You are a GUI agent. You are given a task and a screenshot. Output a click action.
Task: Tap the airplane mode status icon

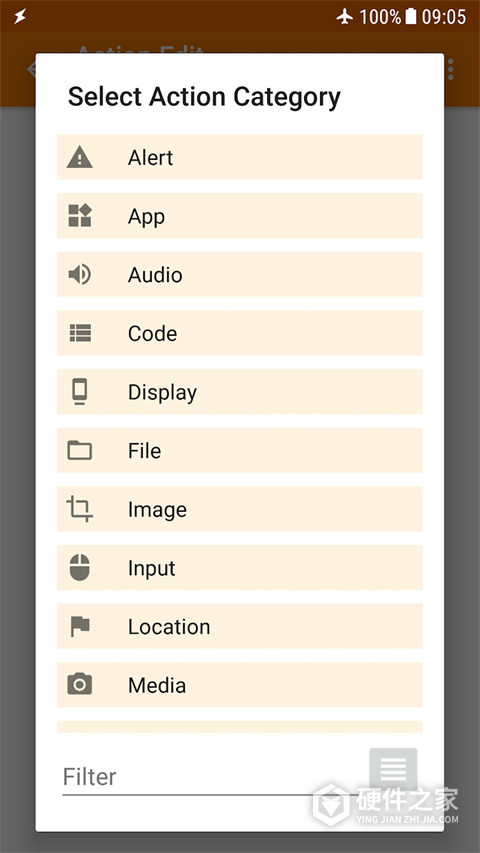[345, 17]
